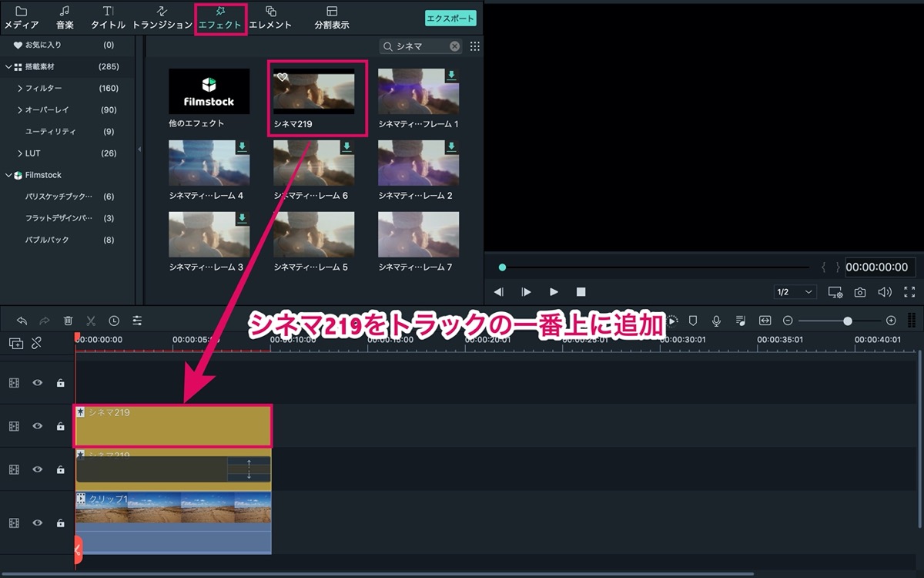Enter fullscreen preview
The width and height of the screenshot is (924, 578).
point(909,292)
